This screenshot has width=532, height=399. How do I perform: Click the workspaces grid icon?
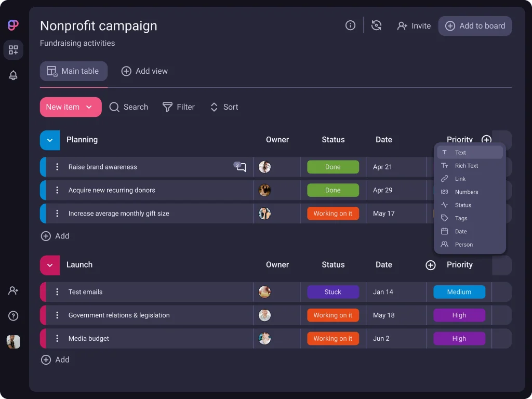click(13, 50)
